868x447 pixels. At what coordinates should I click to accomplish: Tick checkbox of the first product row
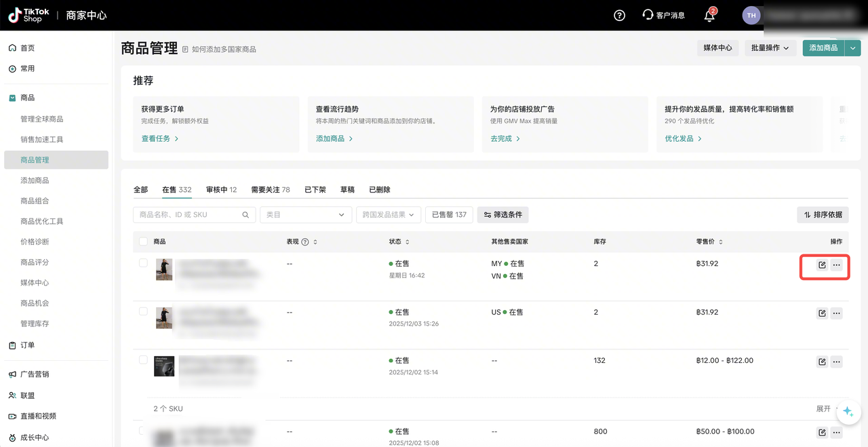[x=143, y=263]
